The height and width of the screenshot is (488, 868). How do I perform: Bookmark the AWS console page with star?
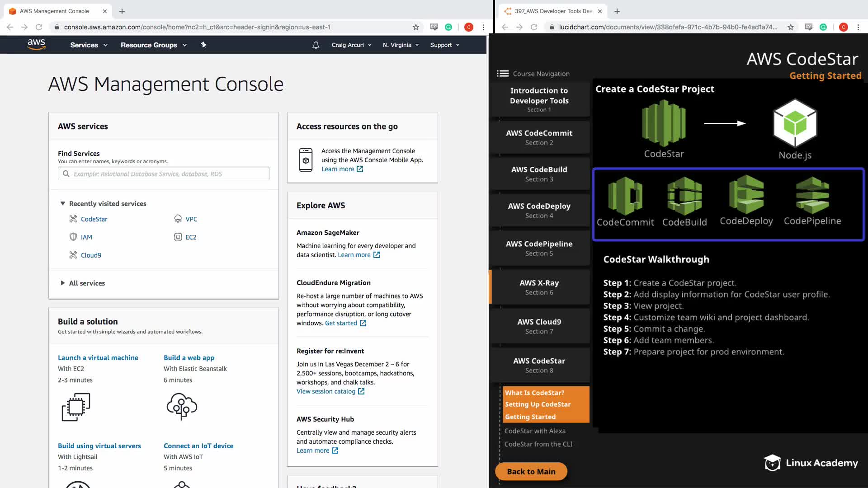(415, 27)
